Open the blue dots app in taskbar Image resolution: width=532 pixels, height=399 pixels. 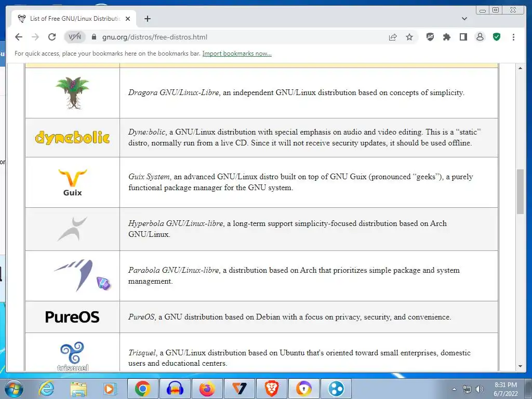(336, 389)
